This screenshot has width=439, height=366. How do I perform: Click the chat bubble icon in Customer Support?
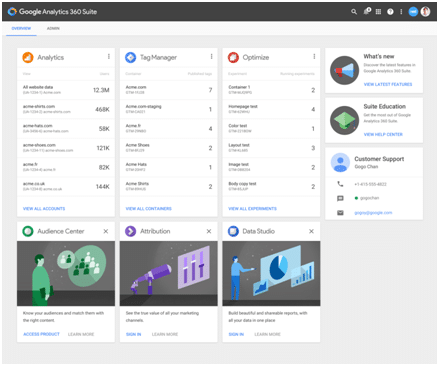[x=340, y=198]
